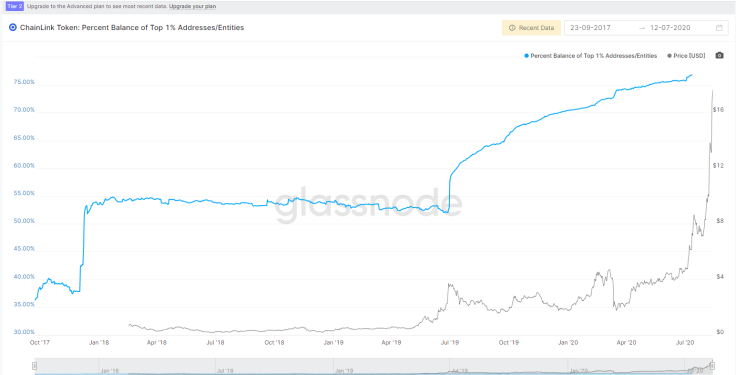736x375 pixels.
Task: Click the 40.00% left axis label
Action: click(24, 277)
